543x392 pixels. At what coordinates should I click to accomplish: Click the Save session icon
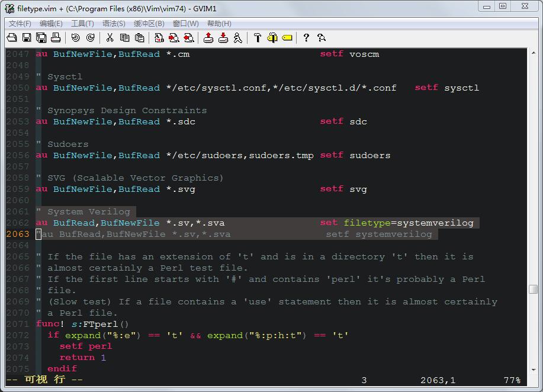click(223, 37)
